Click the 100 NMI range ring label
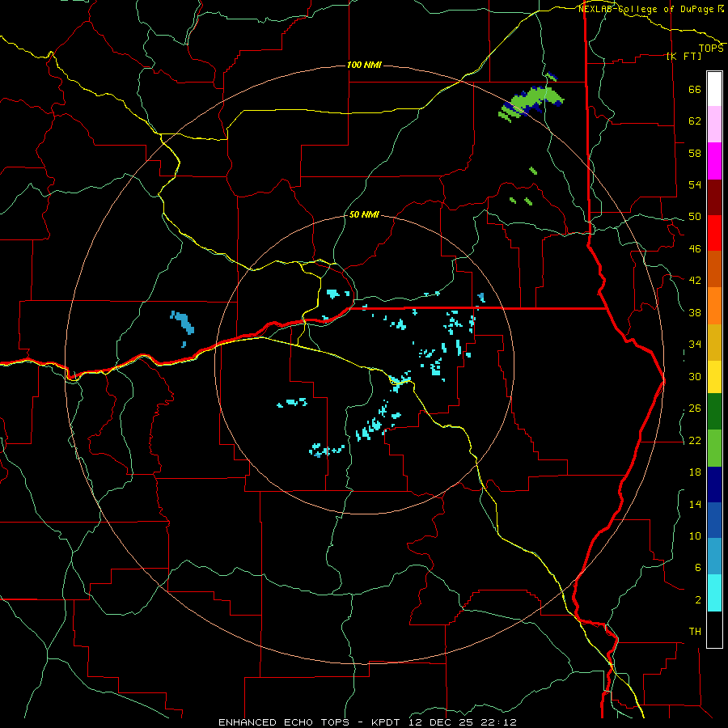 364,65
